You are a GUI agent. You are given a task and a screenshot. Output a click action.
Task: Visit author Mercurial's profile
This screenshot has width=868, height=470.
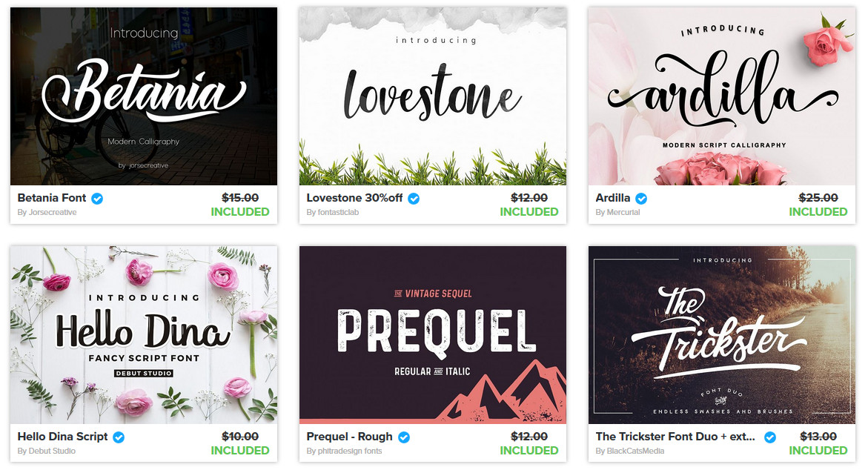coord(617,212)
